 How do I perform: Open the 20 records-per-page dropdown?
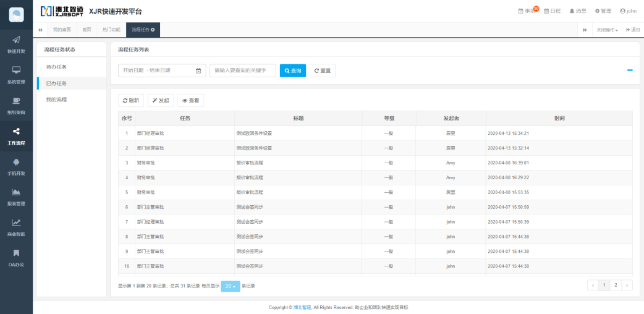pos(231,286)
